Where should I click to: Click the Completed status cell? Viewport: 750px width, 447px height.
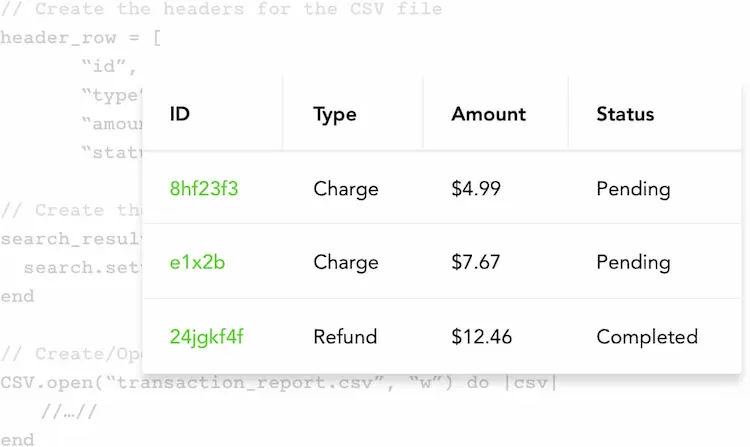click(x=647, y=337)
